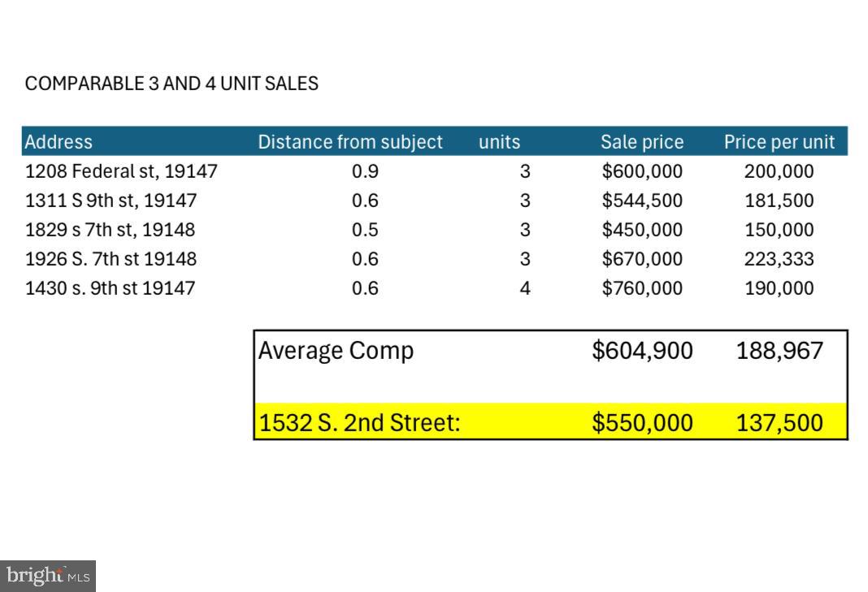Click the Bright MLS logo watermark
868x592 pixels.
point(48,576)
